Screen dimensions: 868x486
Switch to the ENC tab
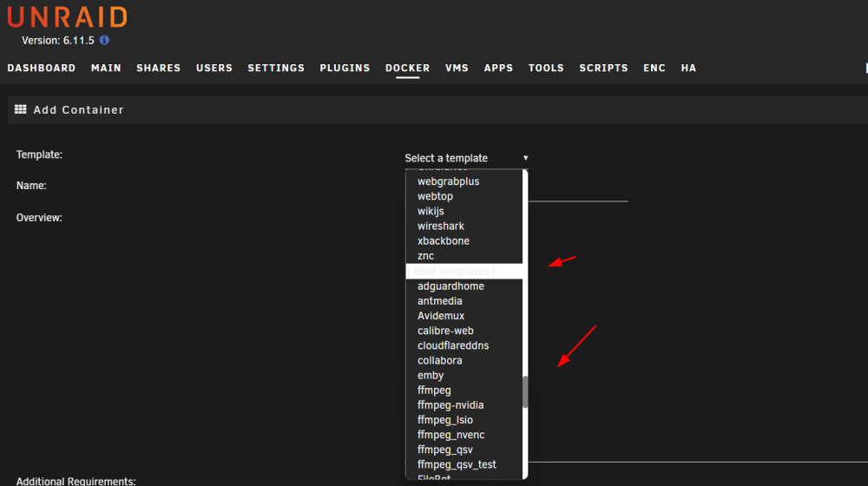point(654,68)
